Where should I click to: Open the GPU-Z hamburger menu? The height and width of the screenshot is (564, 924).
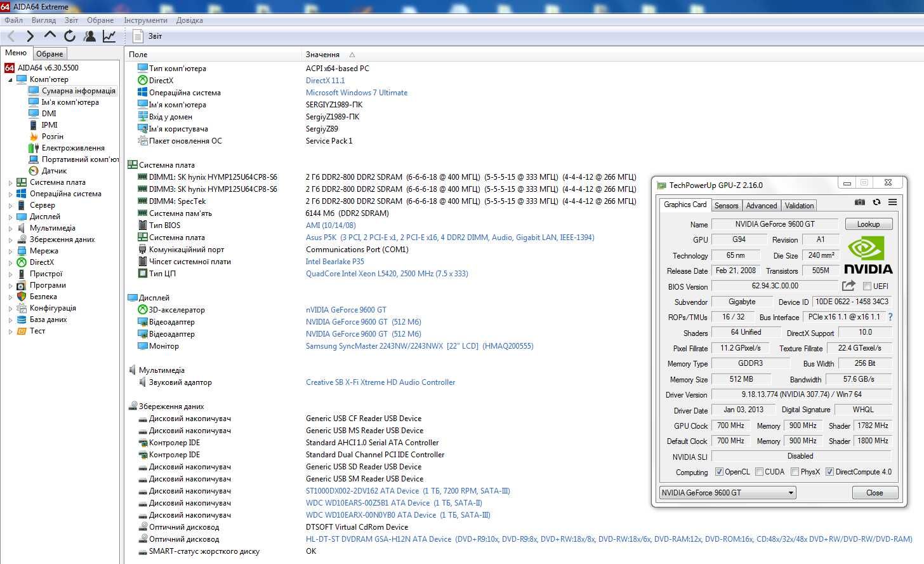pos(892,202)
